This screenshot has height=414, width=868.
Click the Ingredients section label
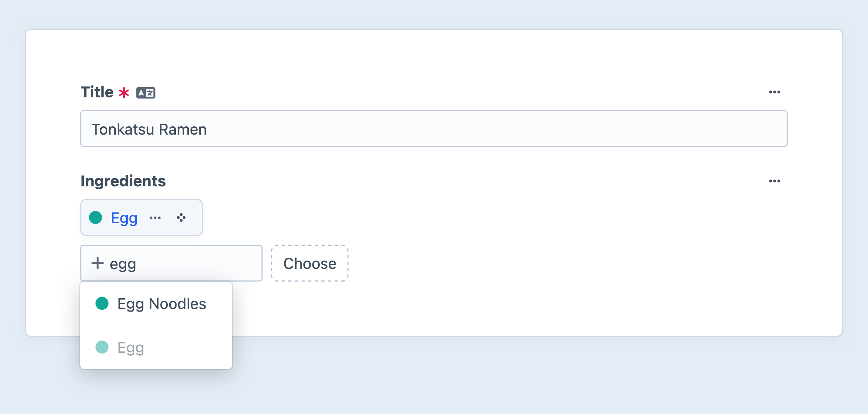tap(123, 181)
